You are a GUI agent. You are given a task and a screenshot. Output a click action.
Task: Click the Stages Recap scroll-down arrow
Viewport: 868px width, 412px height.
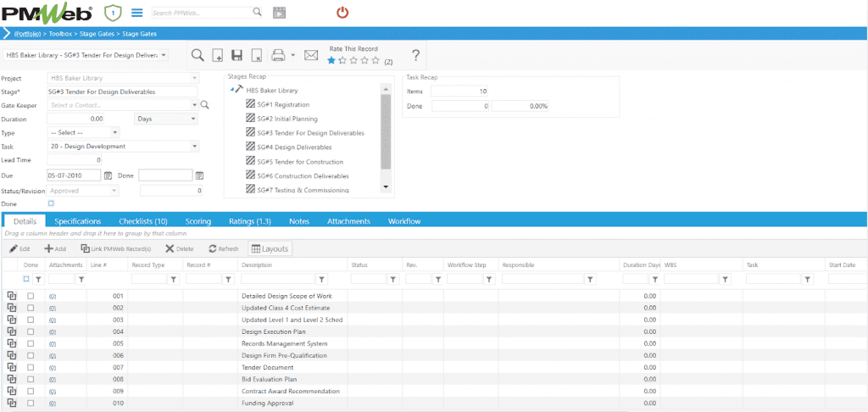pyautogui.click(x=386, y=187)
